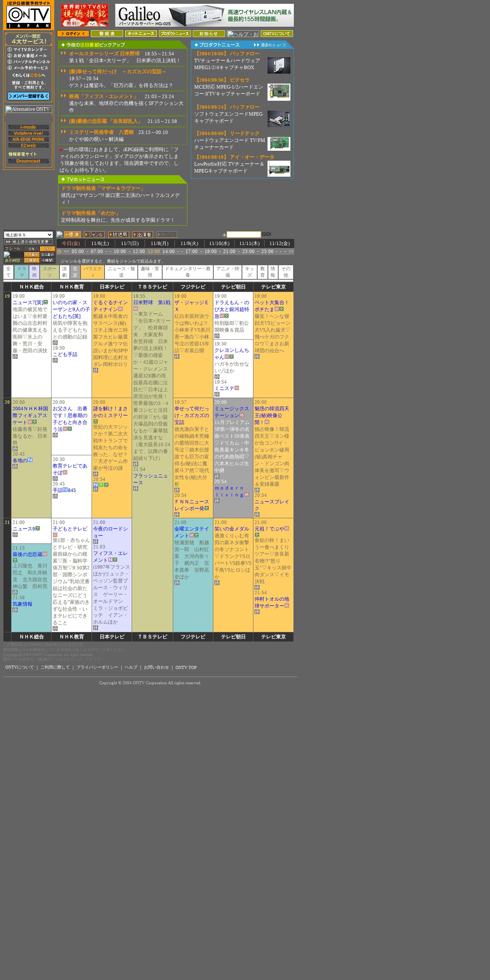
Task: Click 地上波の地域を変更 button
Action: [x=29, y=242]
